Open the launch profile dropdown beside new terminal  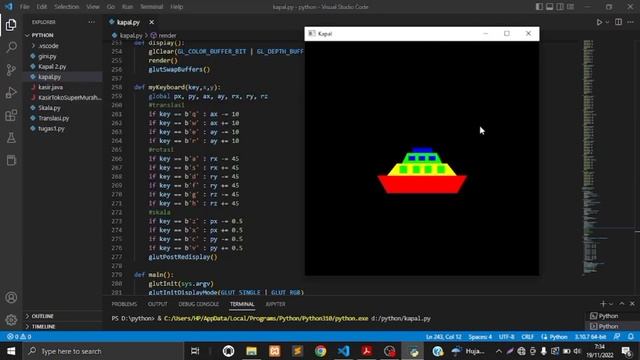tap(611, 304)
